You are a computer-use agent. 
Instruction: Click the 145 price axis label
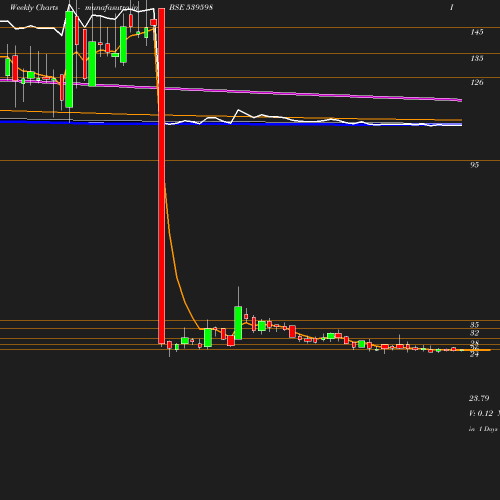coord(477,32)
